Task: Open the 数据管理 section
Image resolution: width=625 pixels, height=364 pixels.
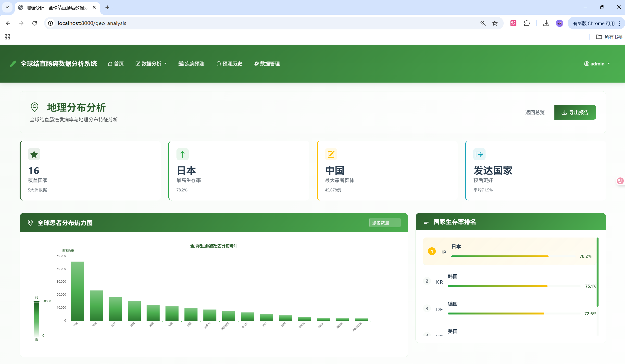Action: (x=267, y=63)
